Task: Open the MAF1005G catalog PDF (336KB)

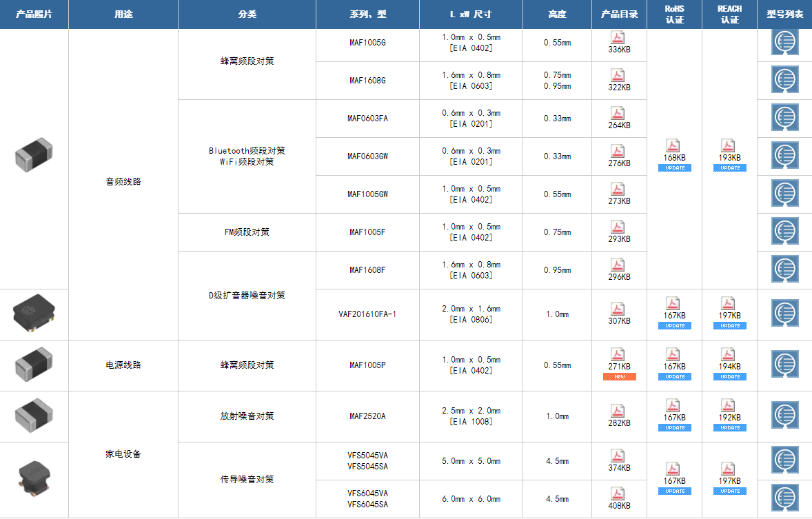Action: point(618,38)
